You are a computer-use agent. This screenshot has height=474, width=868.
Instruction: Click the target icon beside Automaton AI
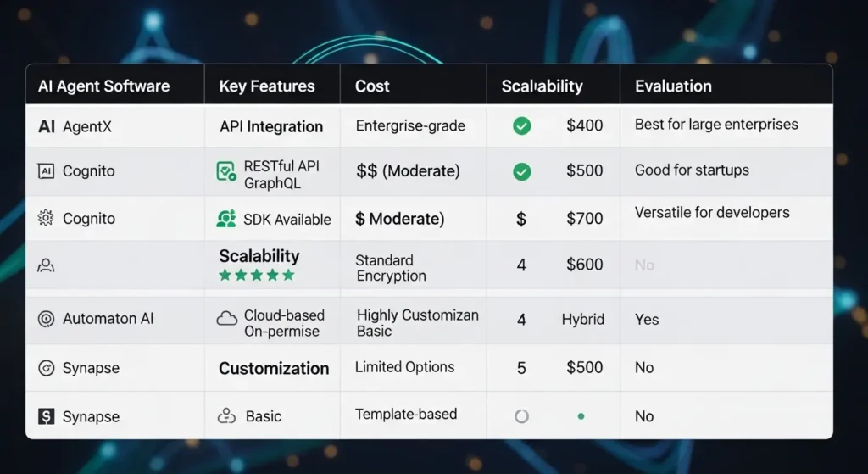[x=47, y=320]
